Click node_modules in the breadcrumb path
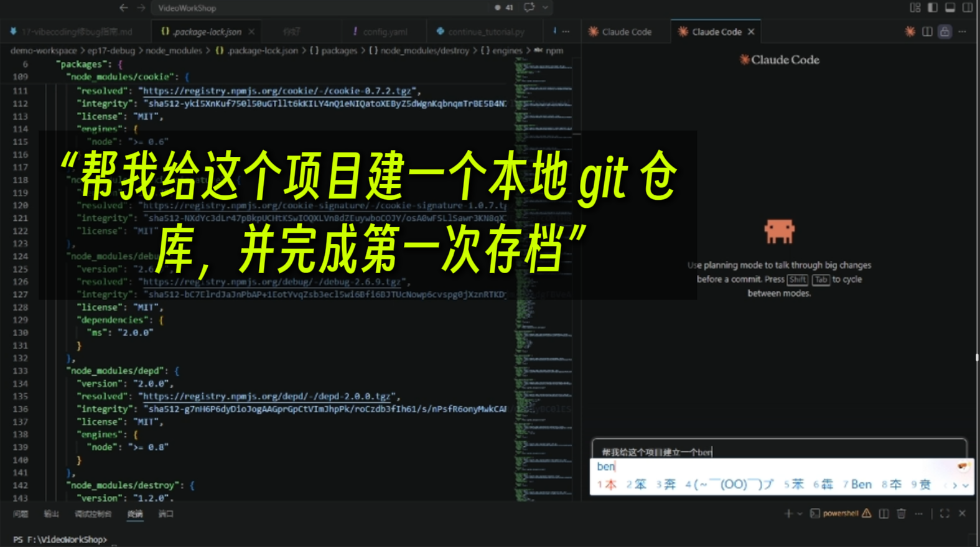Image resolution: width=980 pixels, height=547 pixels. click(174, 50)
